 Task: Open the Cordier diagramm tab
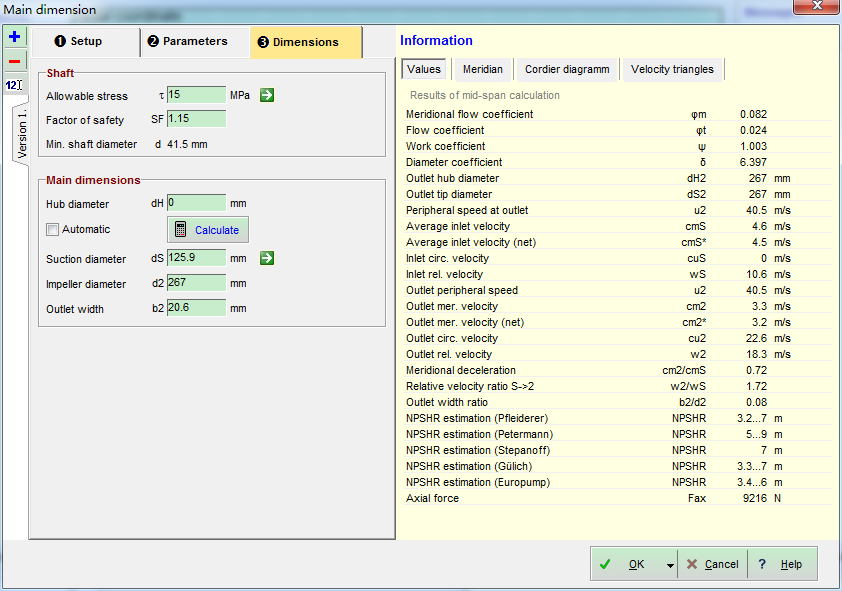tap(567, 69)
